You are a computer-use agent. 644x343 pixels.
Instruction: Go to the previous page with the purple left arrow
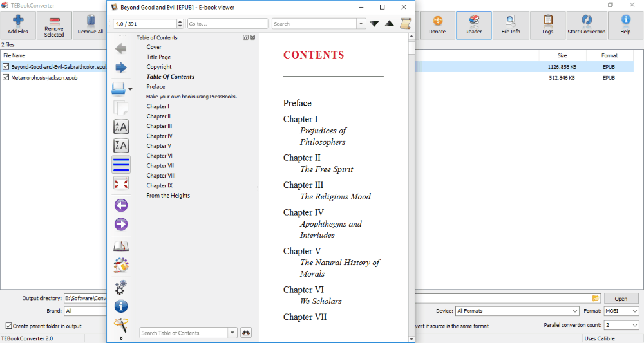[121, 205]
